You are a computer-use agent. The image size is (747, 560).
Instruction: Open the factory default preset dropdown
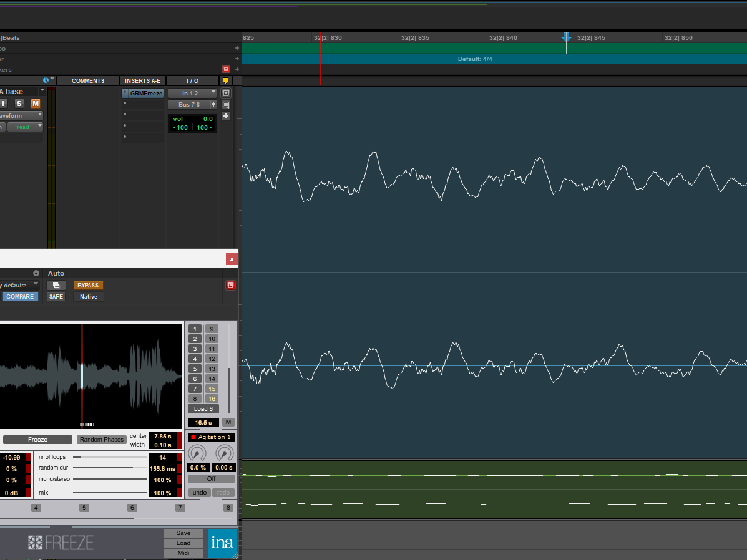pyautogui.click(x=19, y=285)
